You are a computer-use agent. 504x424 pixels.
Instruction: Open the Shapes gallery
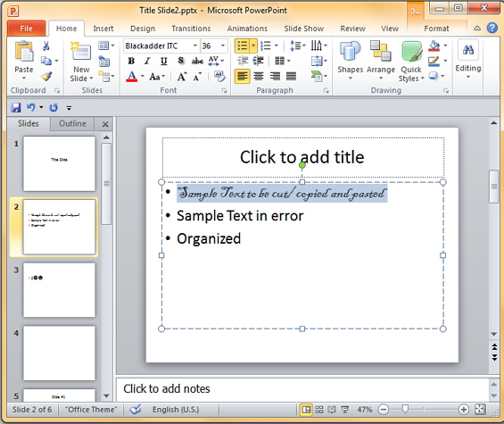coord(350,61)
